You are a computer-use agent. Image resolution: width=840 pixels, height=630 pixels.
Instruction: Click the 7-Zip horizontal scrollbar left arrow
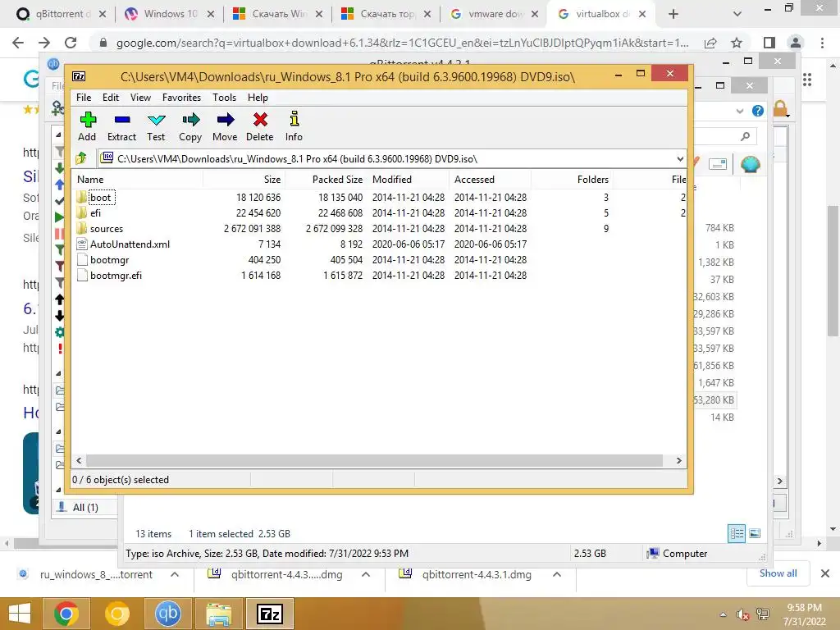pos(80,461)
